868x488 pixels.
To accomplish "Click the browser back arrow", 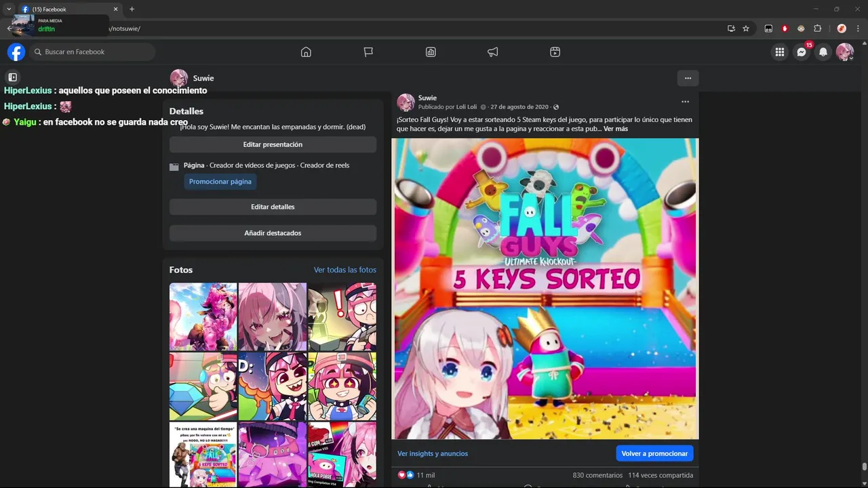I will point(8,28).
